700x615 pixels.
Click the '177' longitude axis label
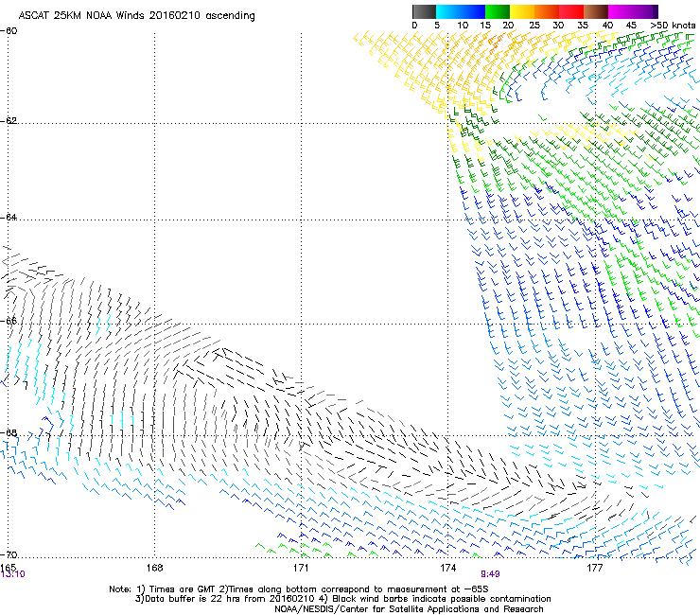[594, 568]
